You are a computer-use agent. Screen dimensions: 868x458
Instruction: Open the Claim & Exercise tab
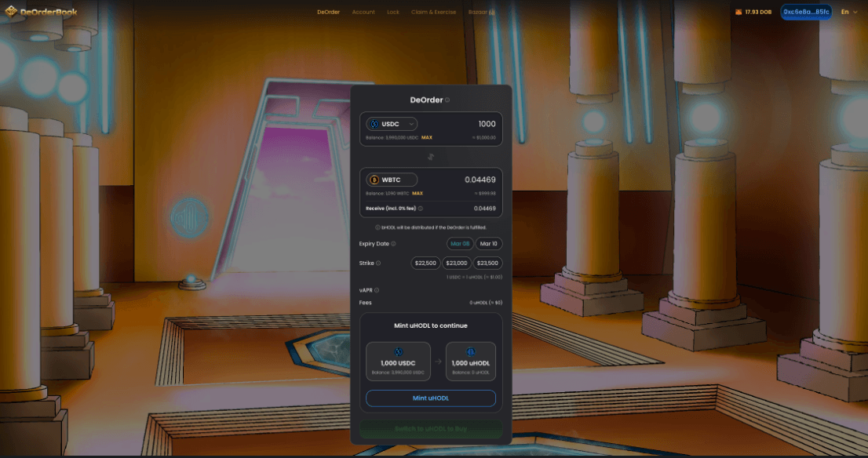point(433,13)
